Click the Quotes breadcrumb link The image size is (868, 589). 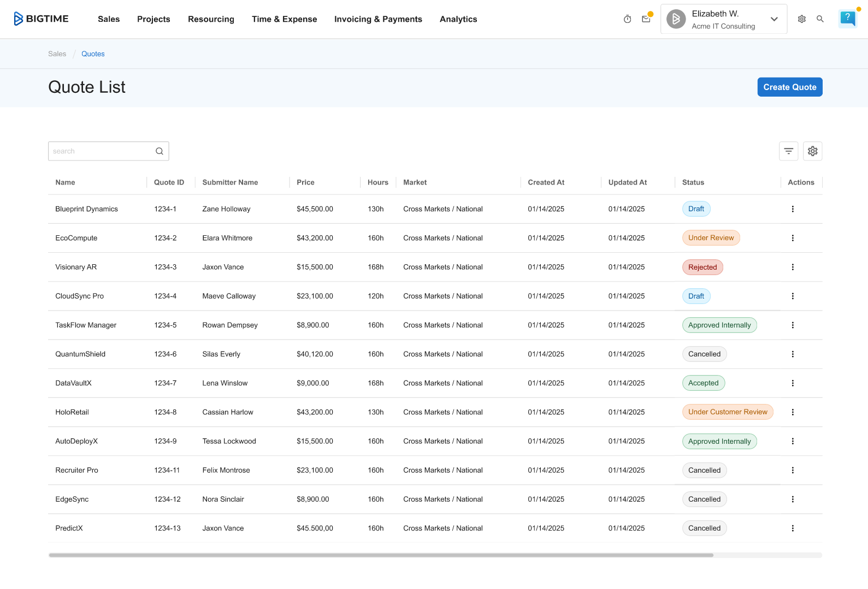click(x=93, y=54)
